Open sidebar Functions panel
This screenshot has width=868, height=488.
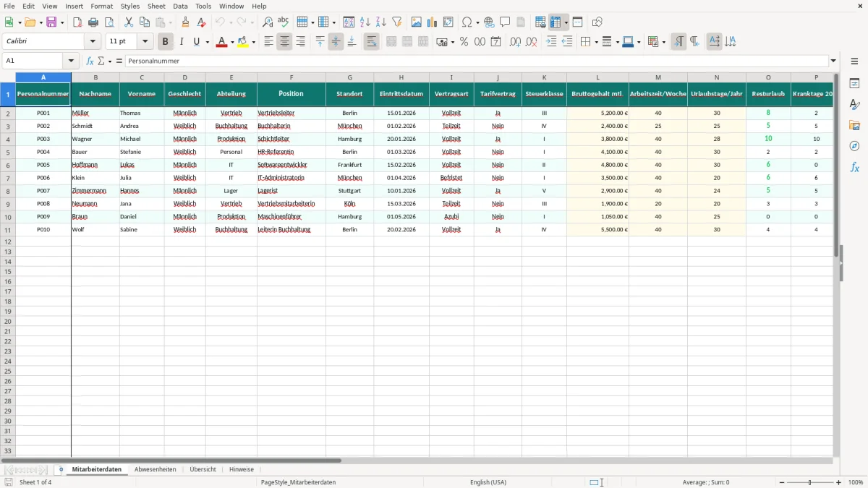coord(854,167)
